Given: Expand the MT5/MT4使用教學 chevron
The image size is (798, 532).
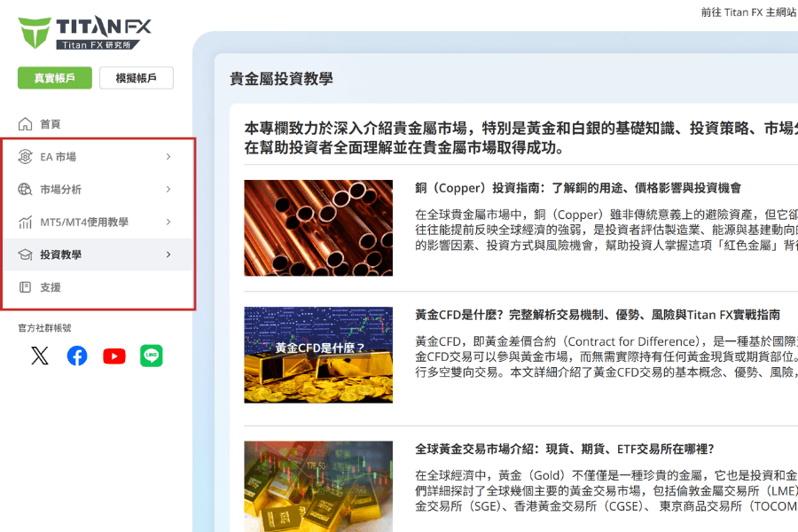Looking at the screenshot, I should [168, 222].
